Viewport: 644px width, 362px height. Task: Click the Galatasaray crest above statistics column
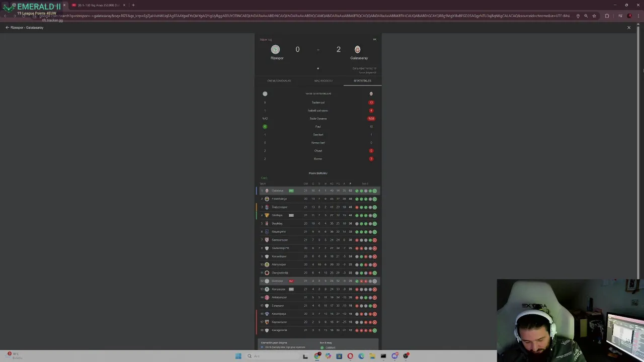(x=371, y=94)
